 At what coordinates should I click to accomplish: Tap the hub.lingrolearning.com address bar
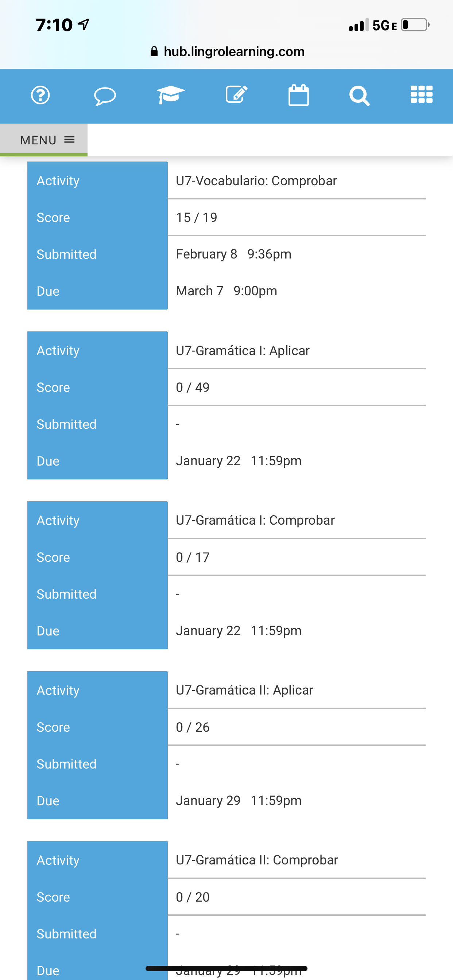(234, 51)
